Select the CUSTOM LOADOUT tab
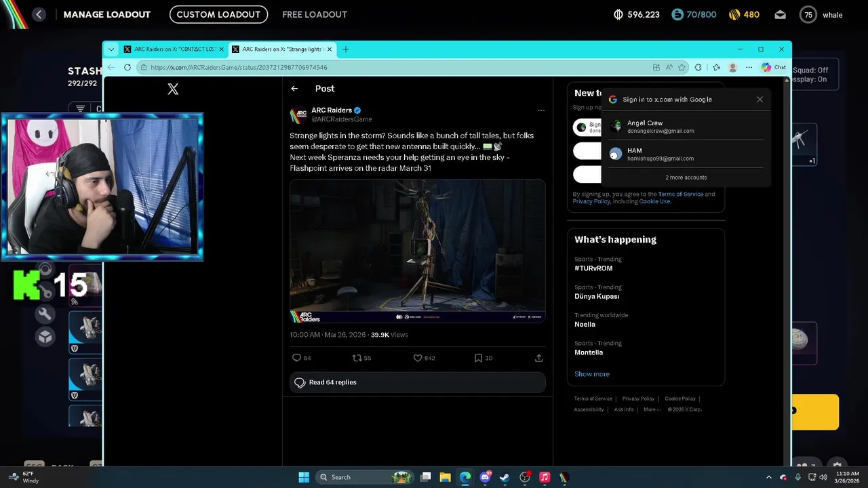Image resolution: width=868 pixels, height=488 pixels. (x=218, y=14)
